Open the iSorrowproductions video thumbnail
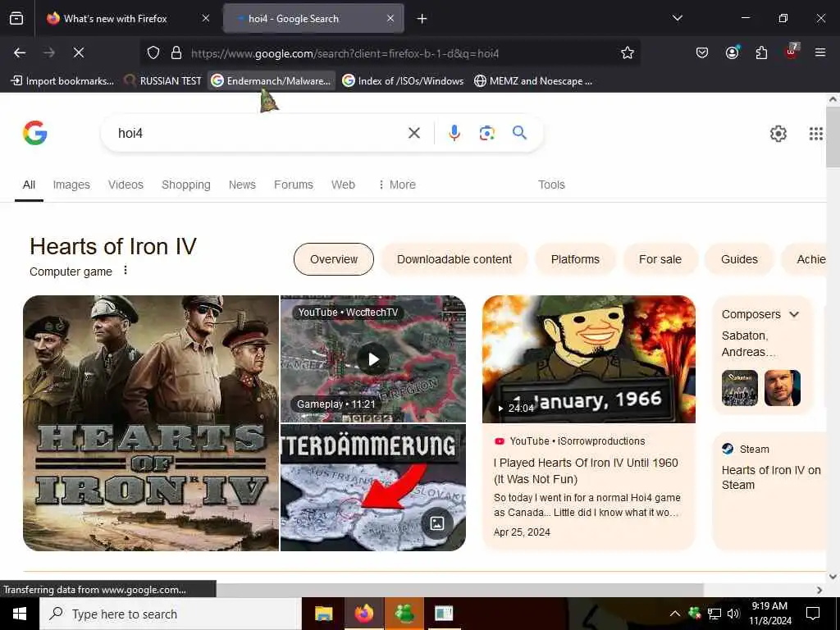The image size is (840, 630). pos(589,359)
